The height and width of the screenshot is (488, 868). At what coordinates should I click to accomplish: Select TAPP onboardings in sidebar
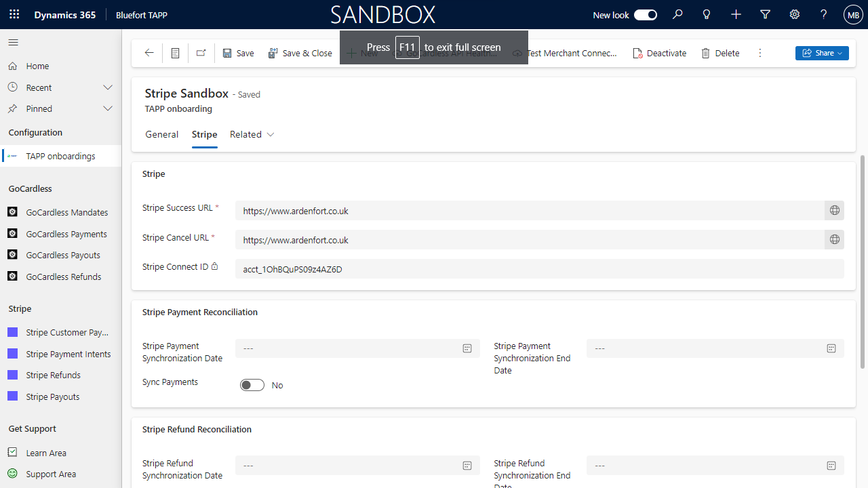[61, 156]
